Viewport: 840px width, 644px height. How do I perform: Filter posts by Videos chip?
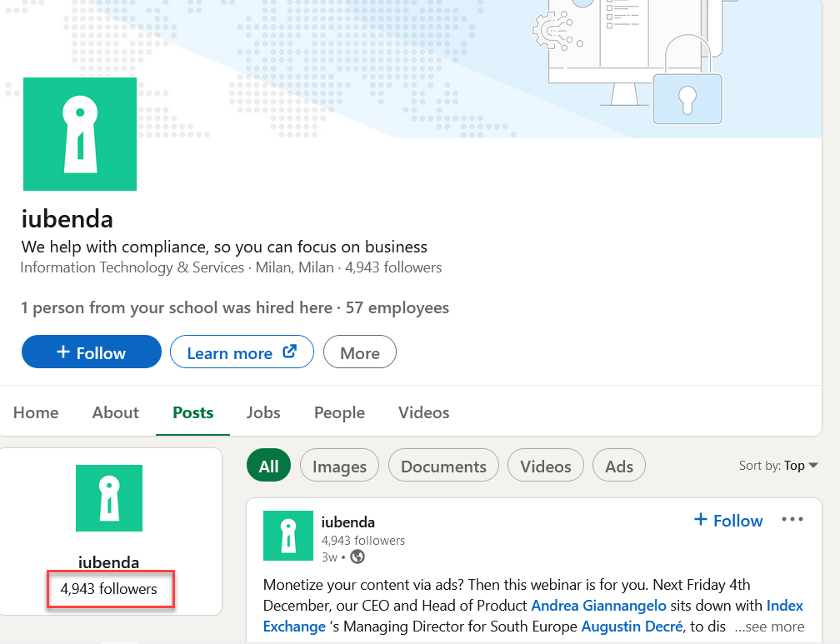[545, 466]
